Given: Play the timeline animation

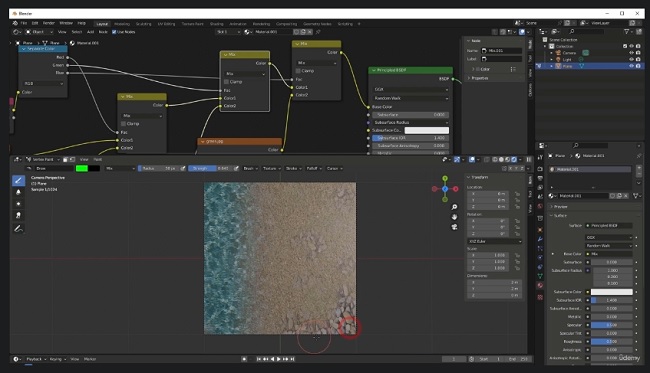Looking at the screenshot, I should point(279,359).
